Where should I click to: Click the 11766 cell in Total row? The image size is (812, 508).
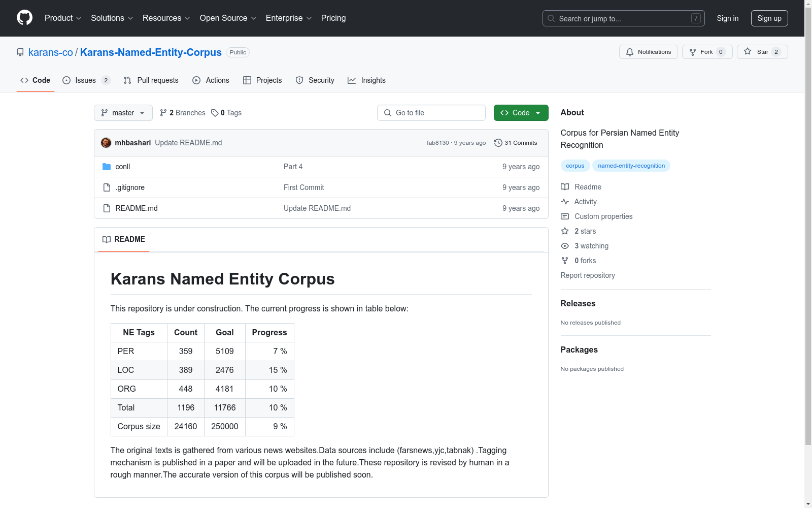[225, 408]
